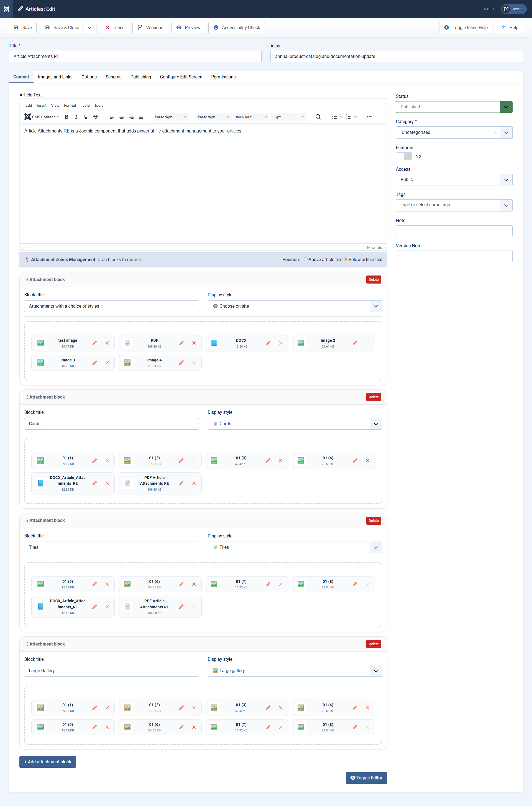
Task: Apply underline formatting in editor
Action: 86,117
